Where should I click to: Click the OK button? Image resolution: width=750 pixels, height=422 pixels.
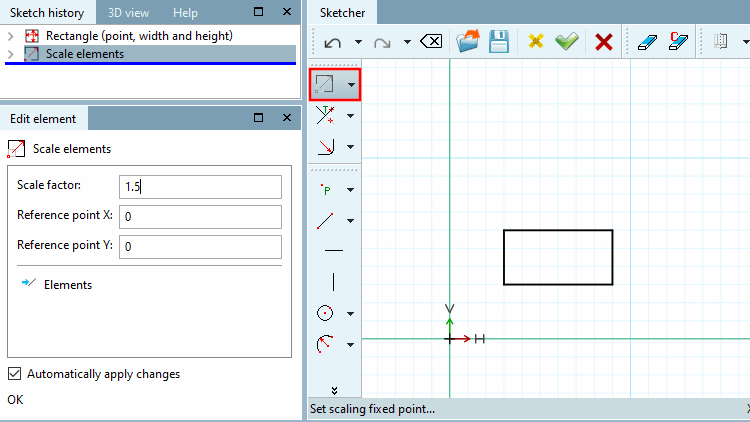(x=15, y=400)
